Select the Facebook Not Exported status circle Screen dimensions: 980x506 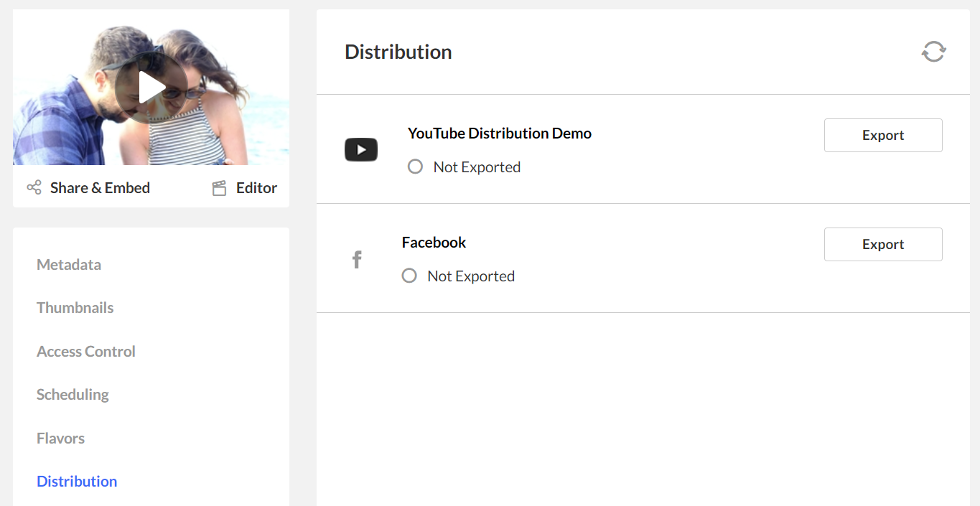(409, 276)
